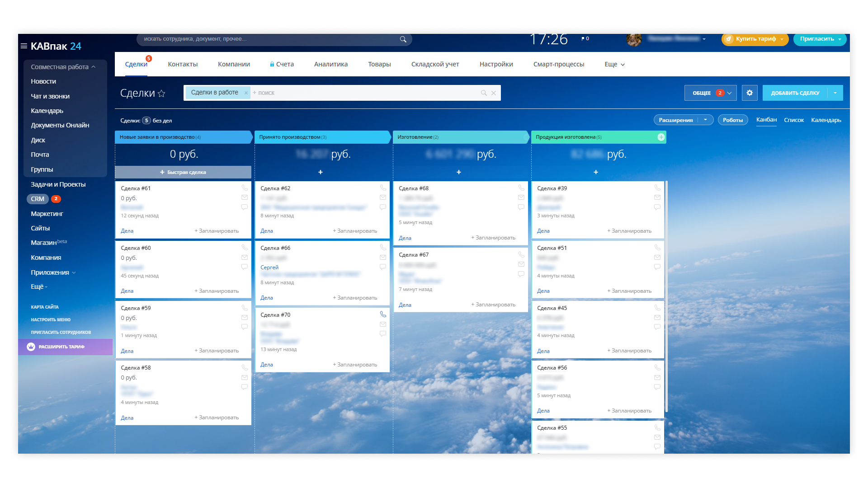Click the envelope icon on Сделка #61

(x=245, y=197)
